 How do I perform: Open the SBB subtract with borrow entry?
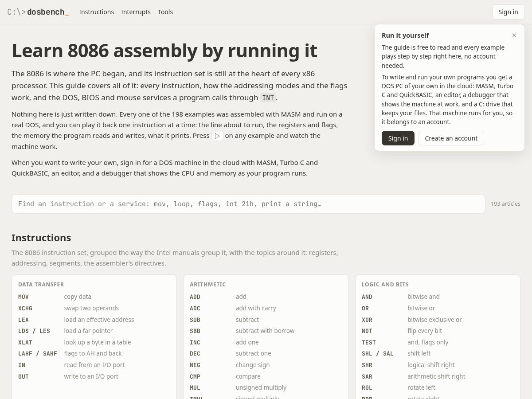point(266,331)
